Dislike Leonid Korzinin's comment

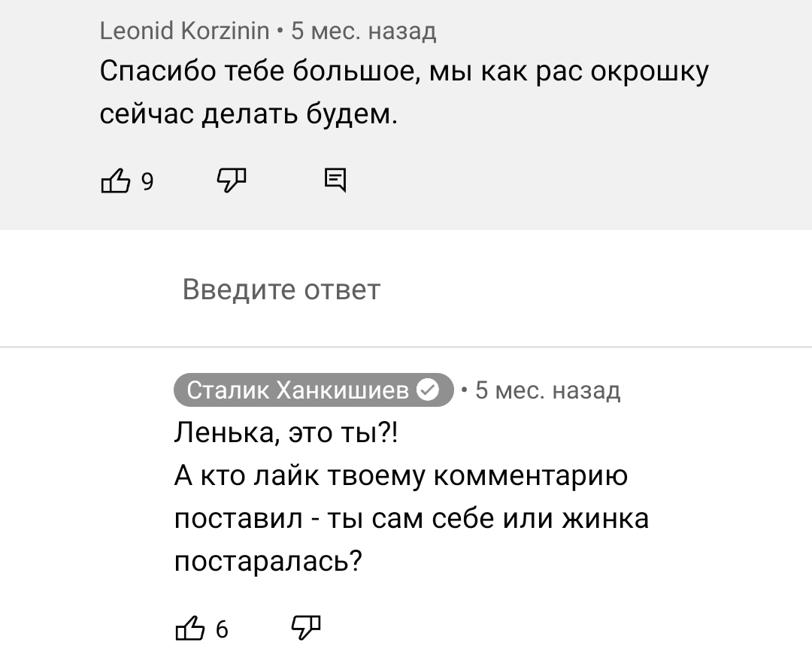pyautogui.click(x=232, y=180)
